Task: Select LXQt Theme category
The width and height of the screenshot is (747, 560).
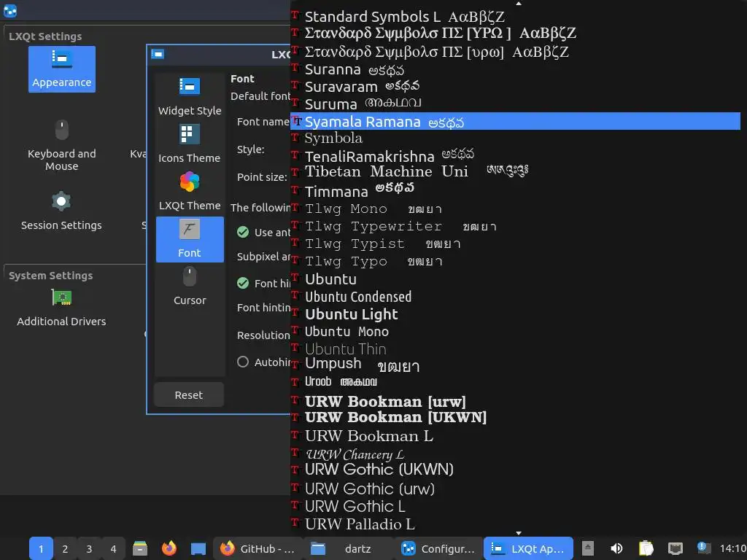Action: coord(190,192)
